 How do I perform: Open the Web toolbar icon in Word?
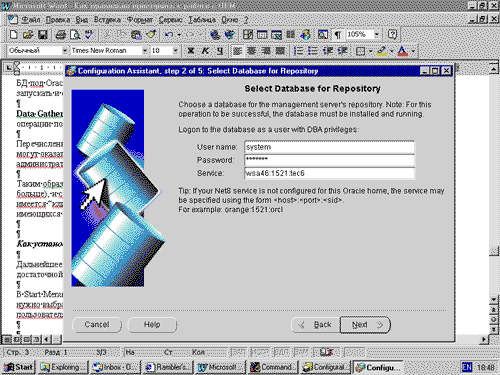point(230,34)
